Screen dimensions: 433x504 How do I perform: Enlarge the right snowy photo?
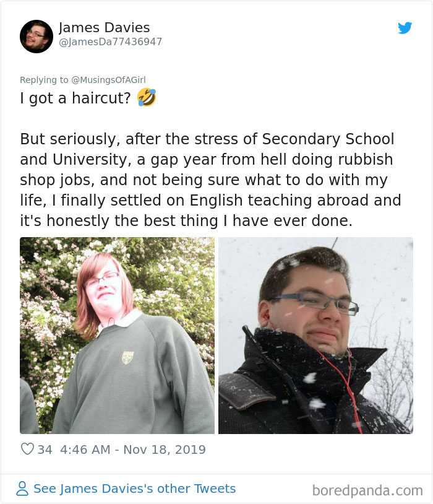coord(315,335)
